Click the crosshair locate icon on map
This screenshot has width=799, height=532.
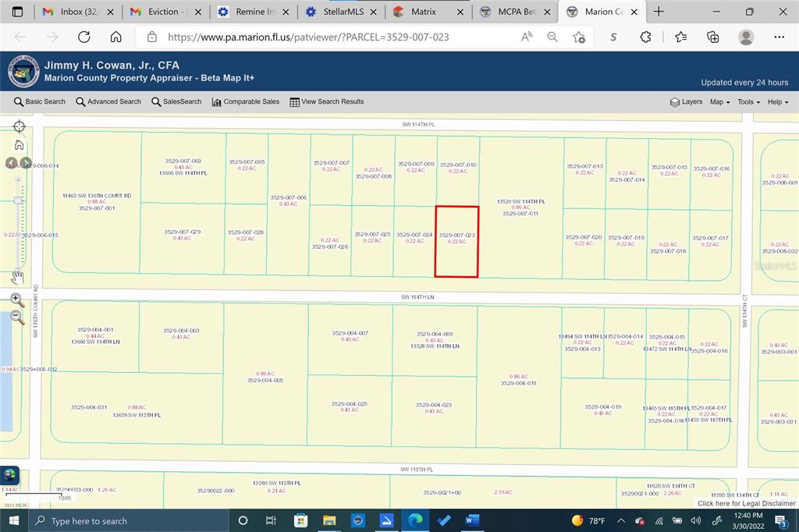(19, 126)
